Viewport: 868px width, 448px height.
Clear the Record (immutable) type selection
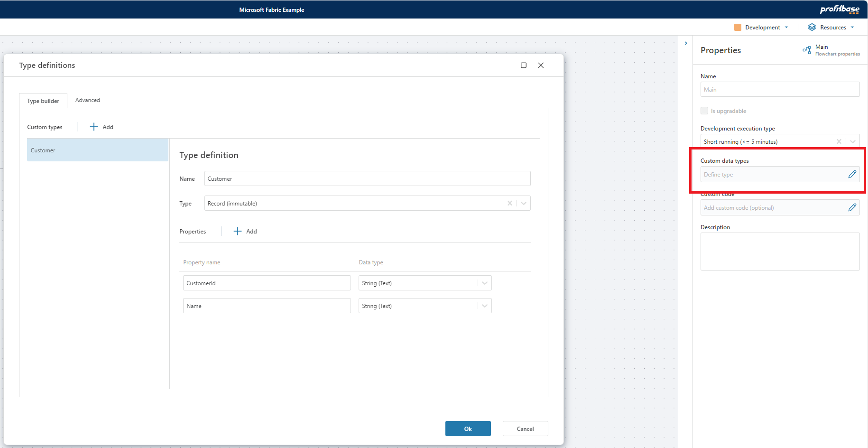[x=509, y=203]
